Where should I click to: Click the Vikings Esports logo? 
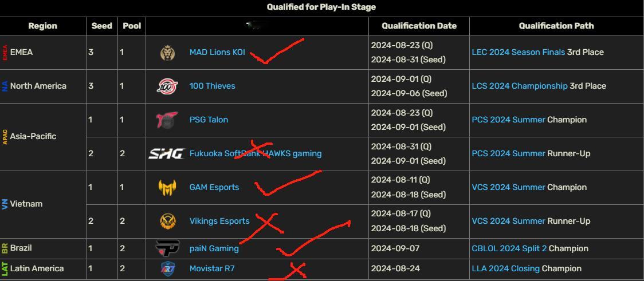pos(167,221)
